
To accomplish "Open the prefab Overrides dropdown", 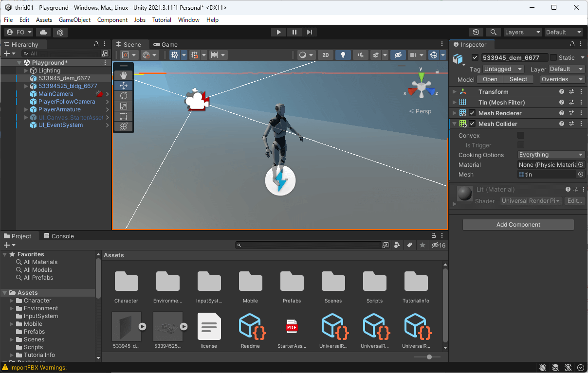I will pyautogui.click(x=563, y=79).
